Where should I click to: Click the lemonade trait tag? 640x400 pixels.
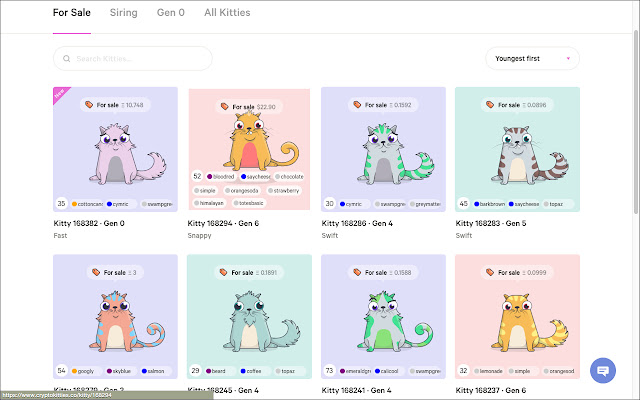489,371
